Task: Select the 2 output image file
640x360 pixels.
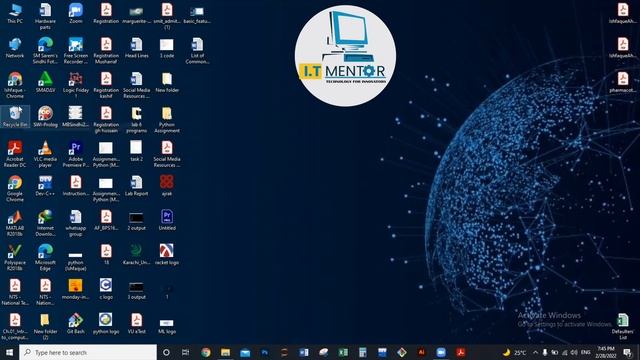Action: (x=137, y=221)
